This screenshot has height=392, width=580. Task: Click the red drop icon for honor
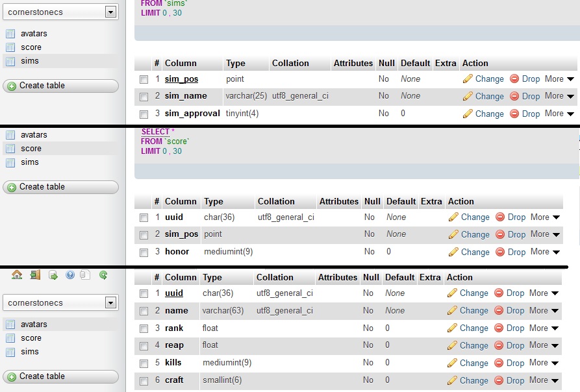[500, 252]
